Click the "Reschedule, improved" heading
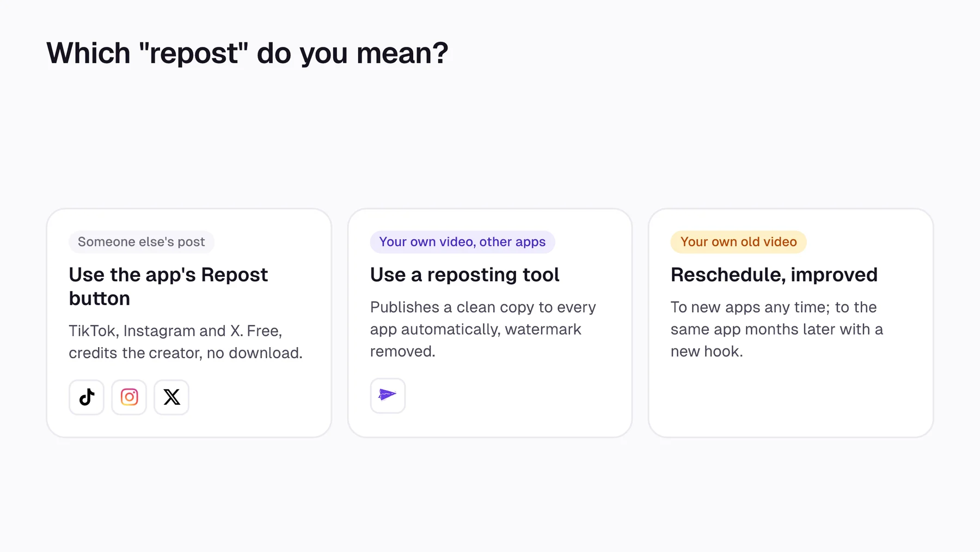This screenshot has width=980, height=552. 774,275
